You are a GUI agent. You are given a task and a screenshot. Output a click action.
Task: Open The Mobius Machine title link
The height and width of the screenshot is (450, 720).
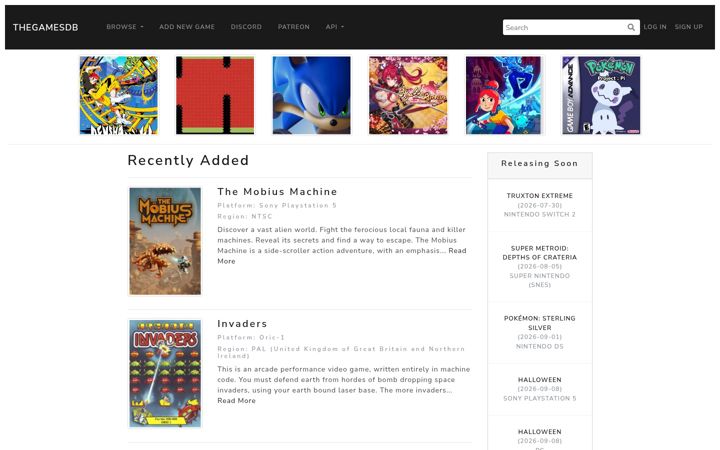277,191
